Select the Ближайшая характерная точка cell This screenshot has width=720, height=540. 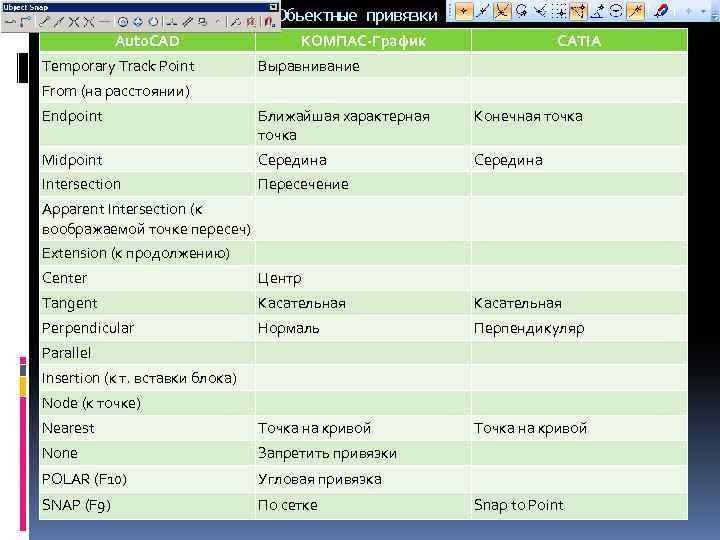coord(363,125)
